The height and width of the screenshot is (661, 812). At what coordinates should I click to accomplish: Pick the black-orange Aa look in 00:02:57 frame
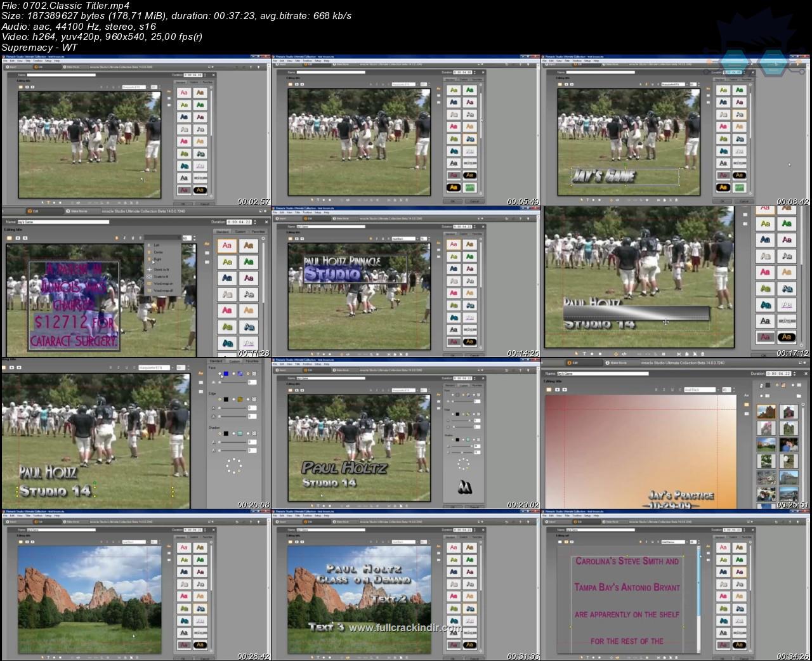click(x=200, y=190)
